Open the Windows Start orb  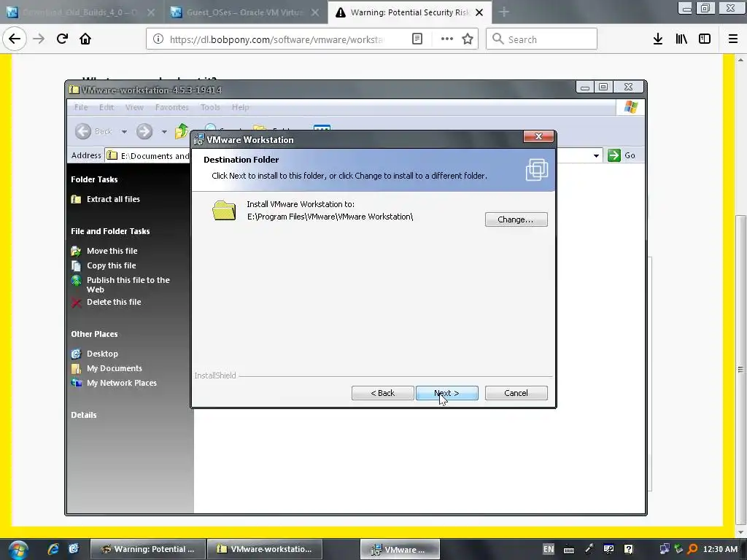[18, 550]
